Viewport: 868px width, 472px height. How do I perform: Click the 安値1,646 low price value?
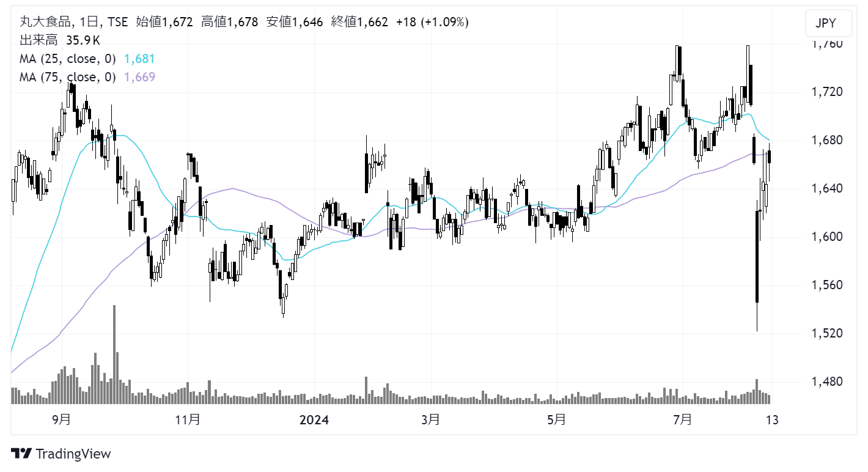tap(295, 22)
